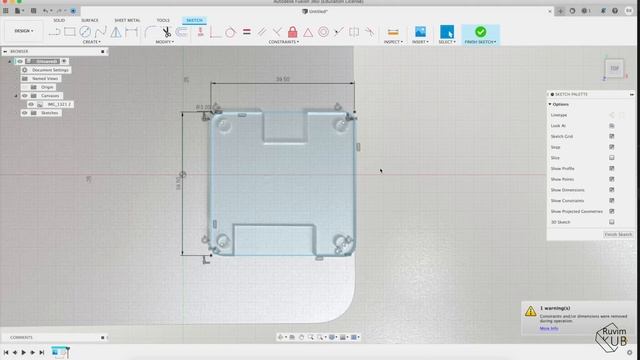Click the Measure icon in Inspect
The image size is (640, 360).
[x=393, y=32]
